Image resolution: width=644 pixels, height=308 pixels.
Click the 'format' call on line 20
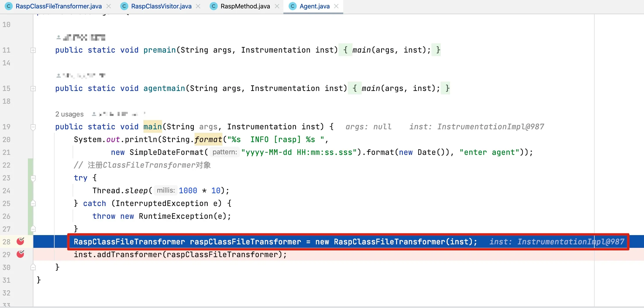click(x=208, y=139)
